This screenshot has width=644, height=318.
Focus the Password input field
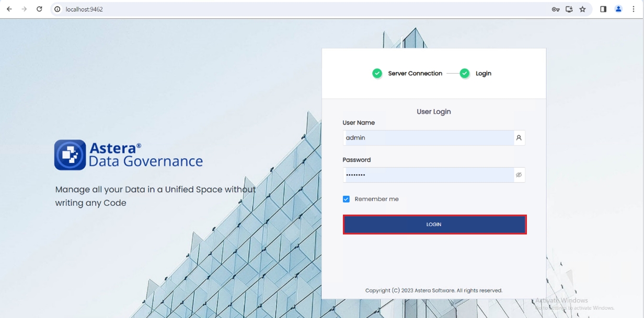[429, 175]
